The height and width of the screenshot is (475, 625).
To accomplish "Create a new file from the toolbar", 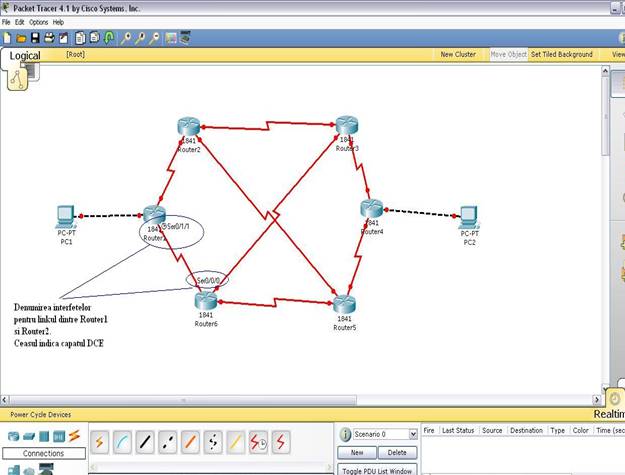I will (x=7, y=38).
